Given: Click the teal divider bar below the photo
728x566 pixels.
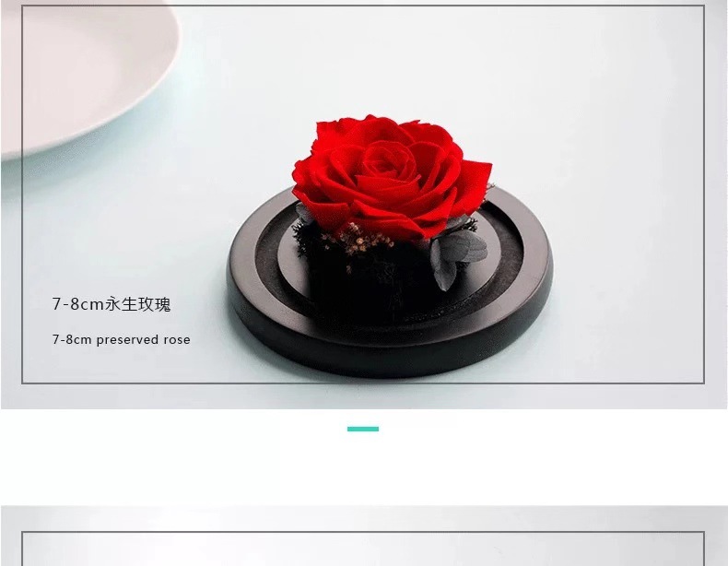Looking at the screenshot, I should point(363,429).
